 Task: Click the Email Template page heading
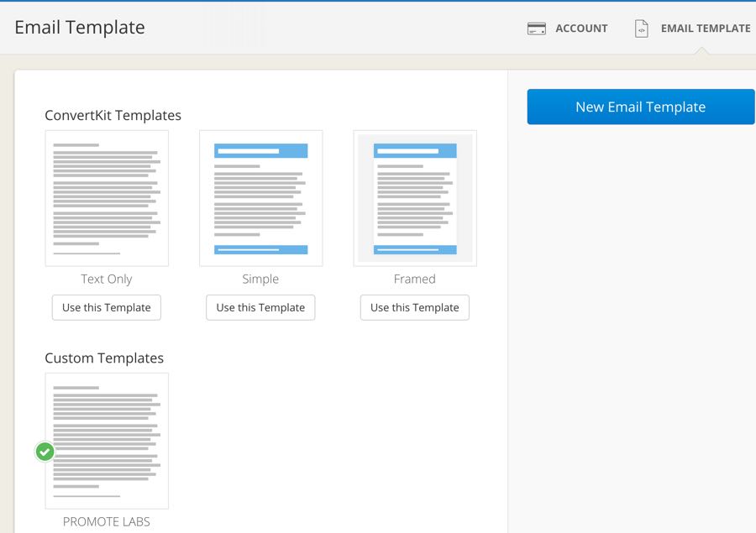[80, 28]
